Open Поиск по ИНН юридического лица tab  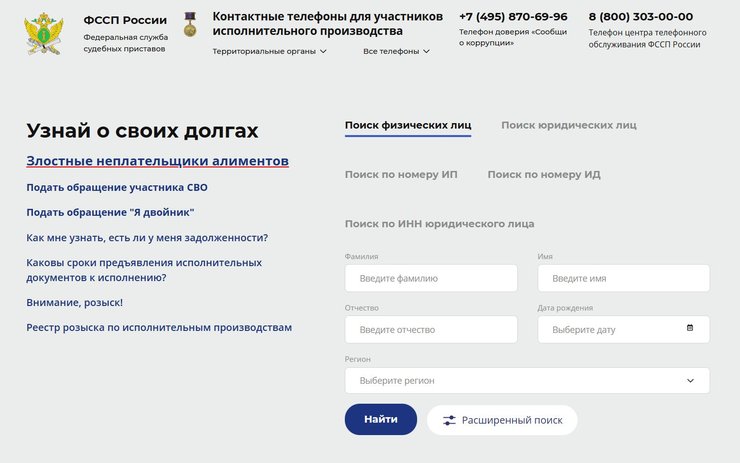(439, 224)
